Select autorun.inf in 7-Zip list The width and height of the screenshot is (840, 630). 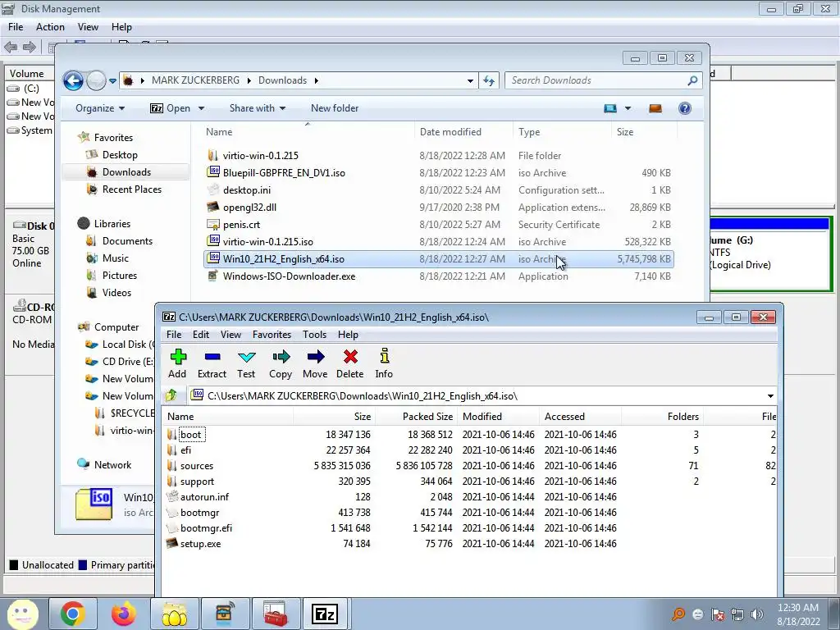point(204,496)
